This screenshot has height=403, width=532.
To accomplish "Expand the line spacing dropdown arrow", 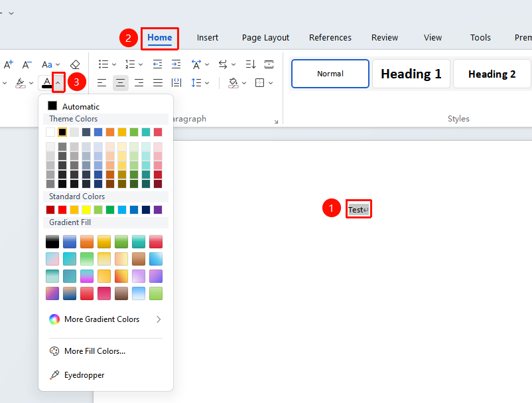I will point(207,83).
